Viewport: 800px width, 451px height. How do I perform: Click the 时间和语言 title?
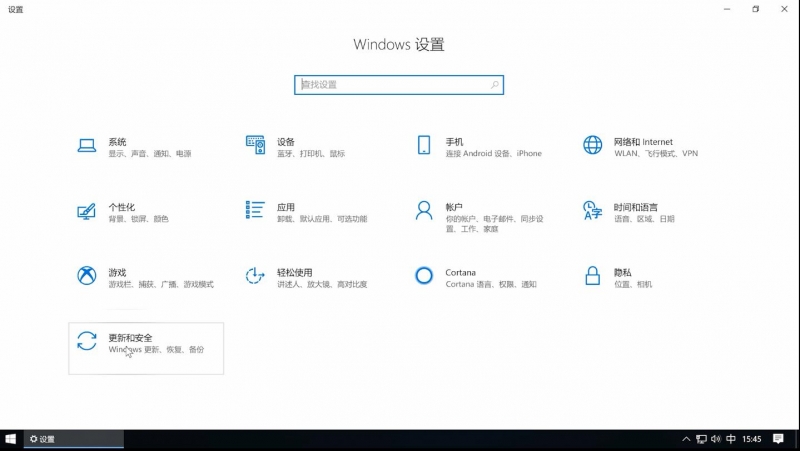click(x=636, y=207)
